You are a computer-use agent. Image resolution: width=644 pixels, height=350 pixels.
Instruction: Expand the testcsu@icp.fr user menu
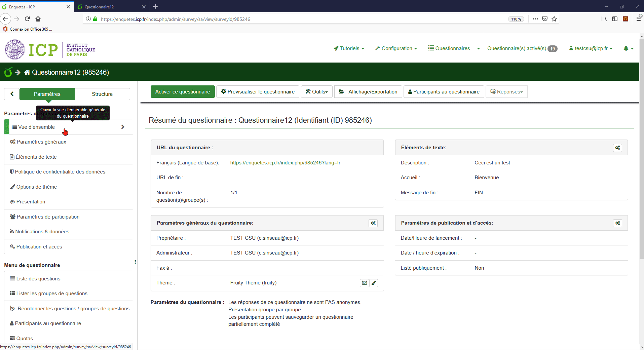click(591, 48)
